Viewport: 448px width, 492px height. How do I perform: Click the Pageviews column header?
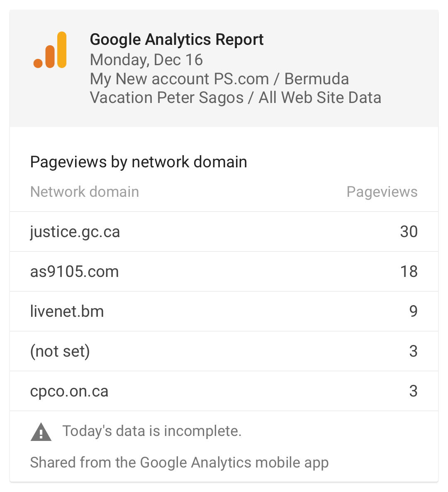(x=382, y=192)
